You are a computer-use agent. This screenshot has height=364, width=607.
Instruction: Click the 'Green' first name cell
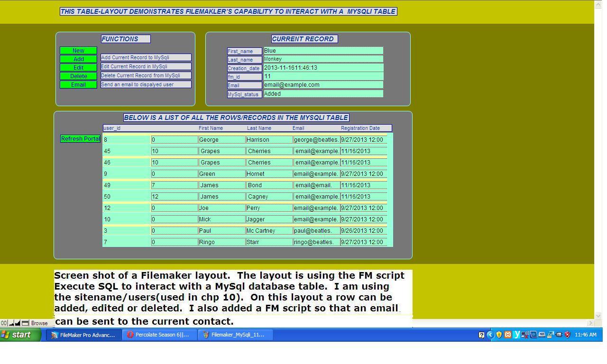point(221,174)
